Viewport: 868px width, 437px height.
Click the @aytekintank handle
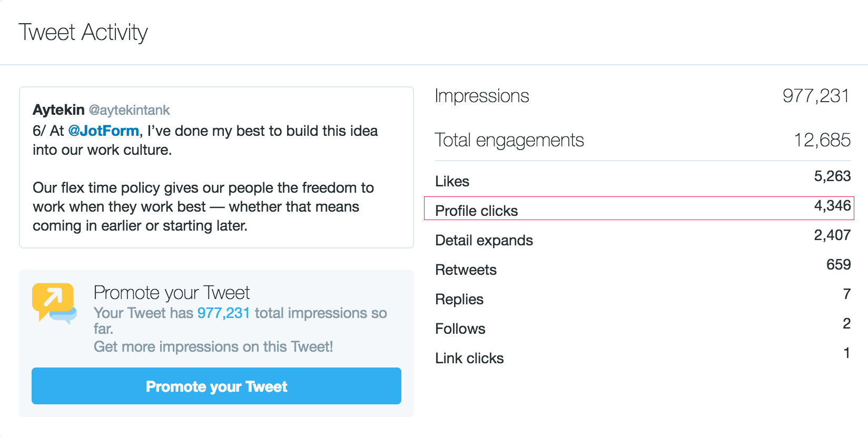pos(129,110)
